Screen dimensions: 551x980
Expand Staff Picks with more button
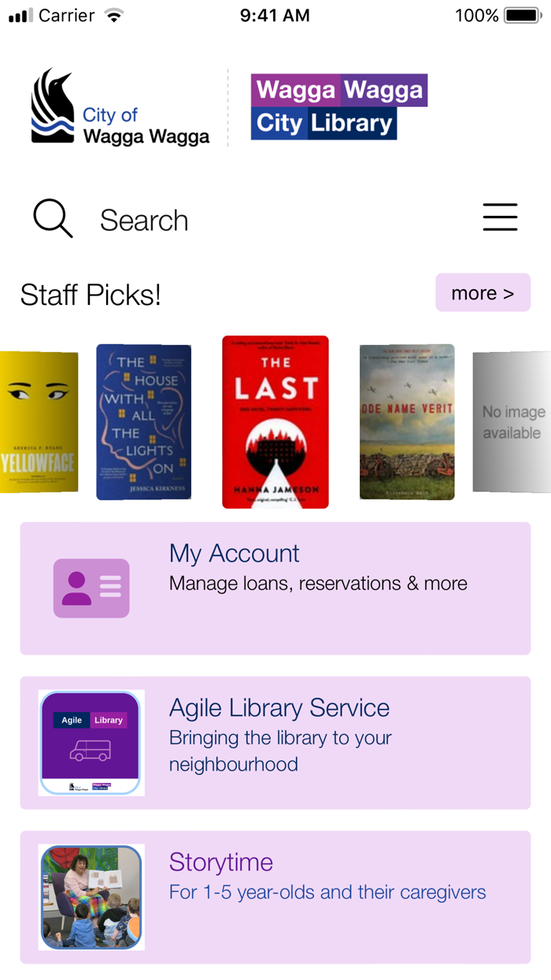(483, 293)
